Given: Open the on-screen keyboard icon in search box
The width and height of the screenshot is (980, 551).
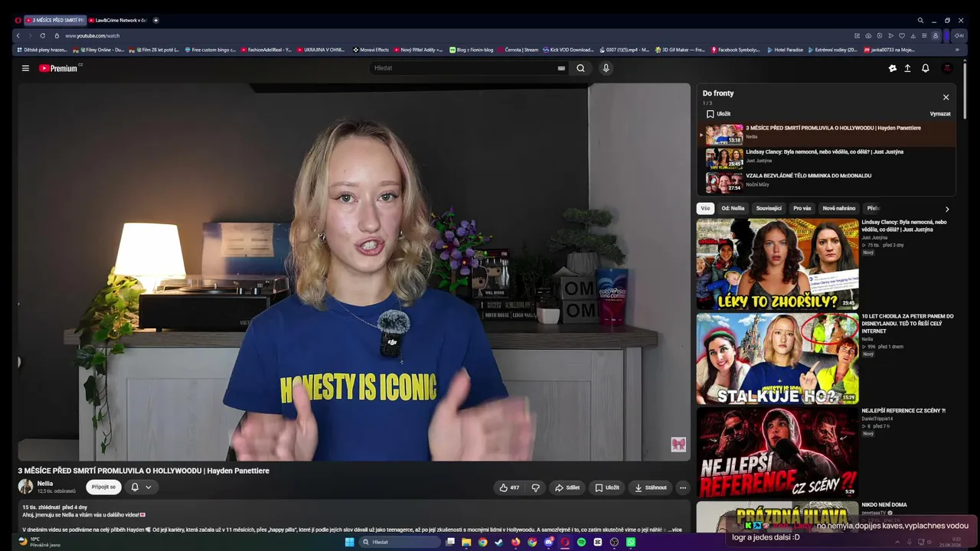Looking at the screenshot, I should tap(561, 68).
